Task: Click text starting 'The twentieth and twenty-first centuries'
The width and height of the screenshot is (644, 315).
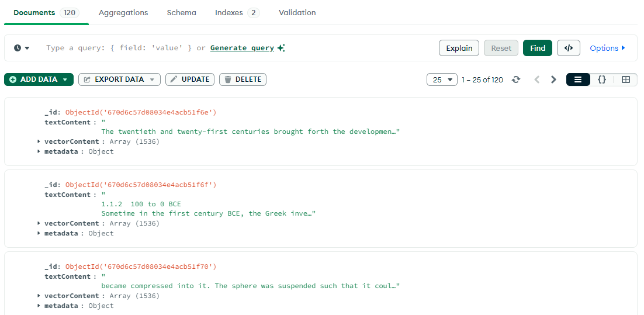Action: point(251,132)
